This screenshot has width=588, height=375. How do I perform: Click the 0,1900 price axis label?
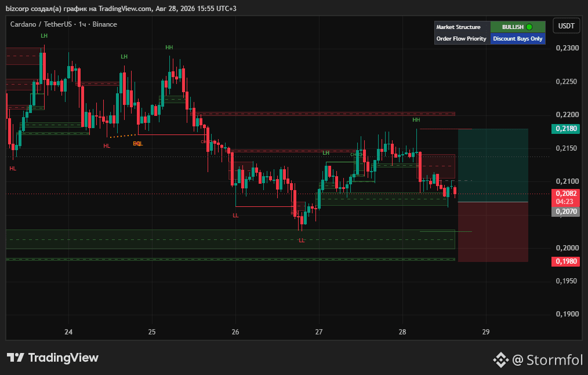click(567, 314)
